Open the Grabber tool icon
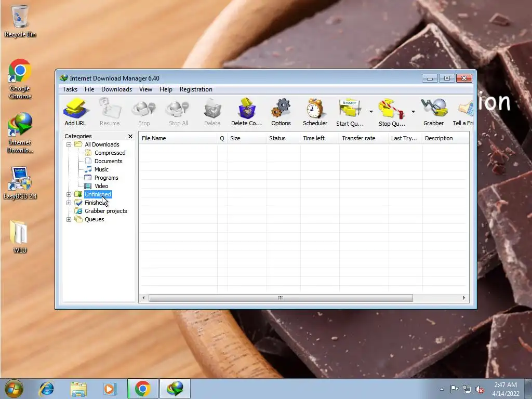This screenshot has width=532, height=399. (x=434, y=112)
